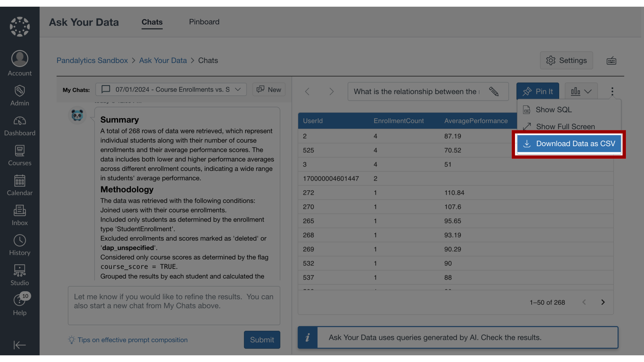Screen dimensions: 644x362
Task: Select the Show Full Screen option
Action: (565, 126)
